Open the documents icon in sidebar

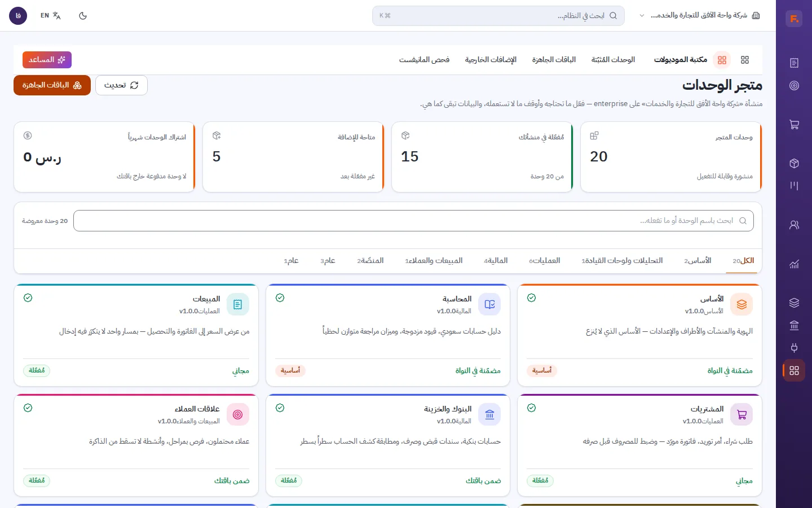(x=794, y=63)
